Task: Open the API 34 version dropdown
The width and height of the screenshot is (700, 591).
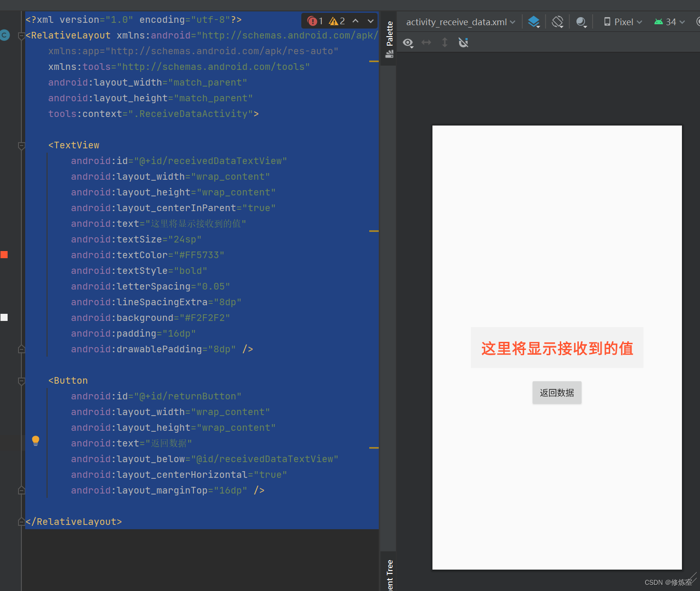Action: [x=670, y=22]
